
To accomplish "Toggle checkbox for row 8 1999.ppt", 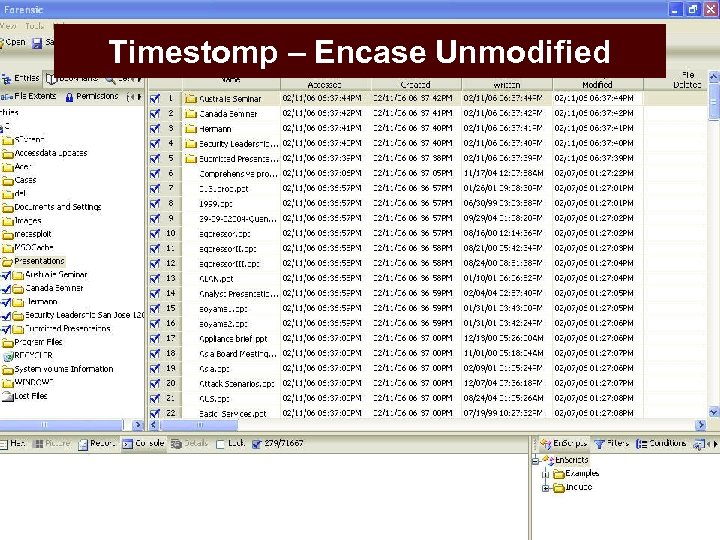I will click(155, 204).
